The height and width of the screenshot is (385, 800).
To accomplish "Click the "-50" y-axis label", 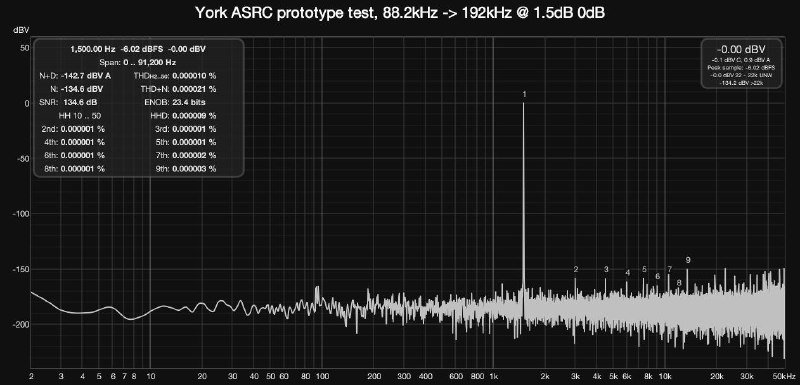I will pos(23,159).
